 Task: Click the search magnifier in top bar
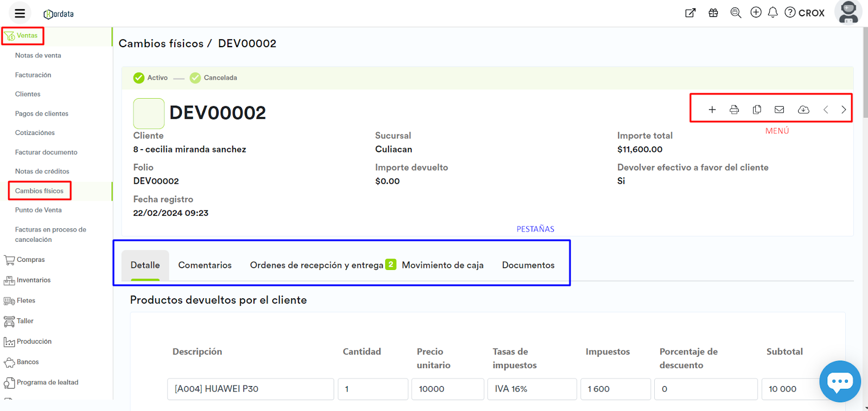(736, 12)
